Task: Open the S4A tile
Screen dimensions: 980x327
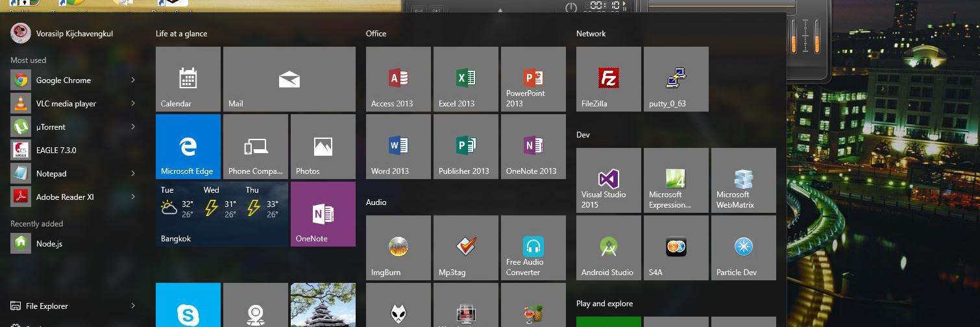Action: pyautogui.click(x=676, y=248)
